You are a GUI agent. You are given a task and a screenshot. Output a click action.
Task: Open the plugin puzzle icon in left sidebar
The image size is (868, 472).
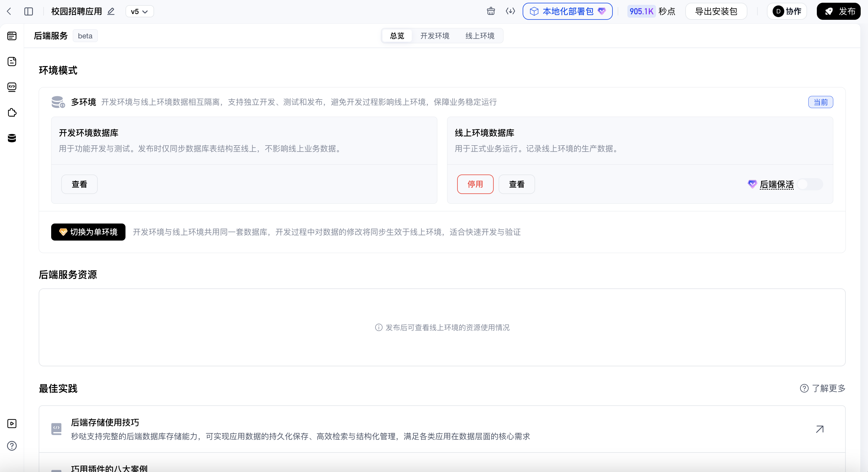(x=12, y=113)
